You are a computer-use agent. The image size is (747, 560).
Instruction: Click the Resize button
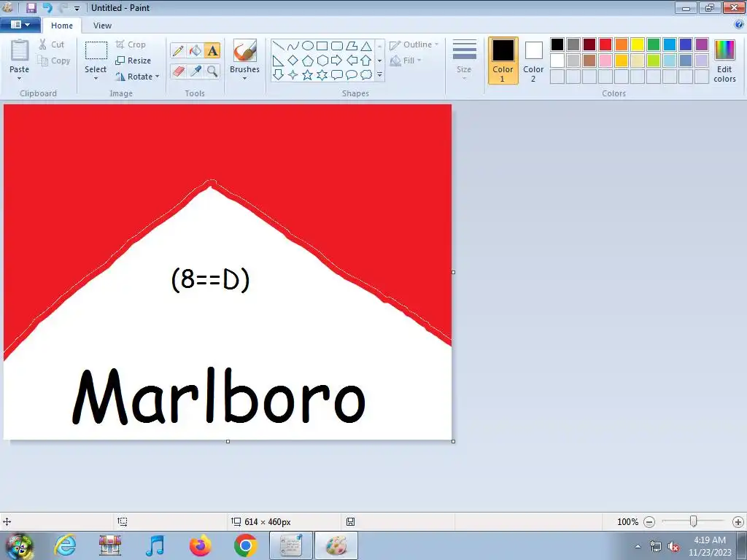click(x=133, y=61)
